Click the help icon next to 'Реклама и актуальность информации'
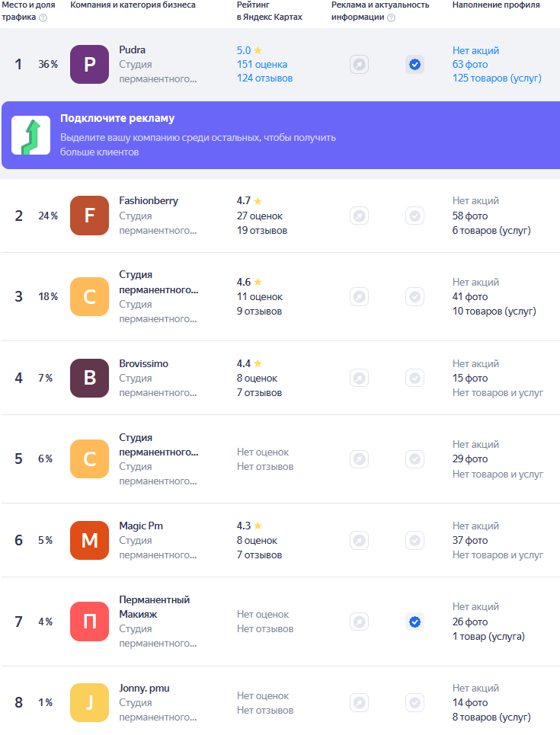Image resolution: width=560 pixels, height=735 pixels. pos(391,18)
